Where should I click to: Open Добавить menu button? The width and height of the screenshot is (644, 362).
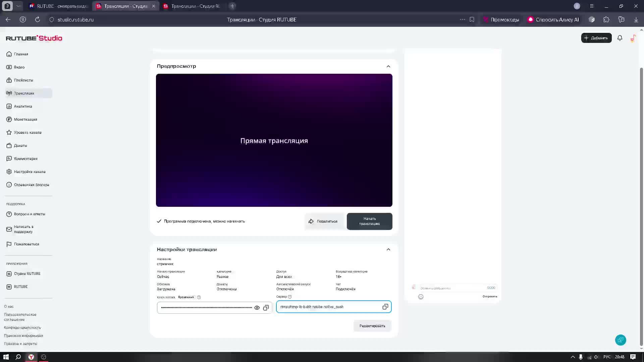[596, 38]
